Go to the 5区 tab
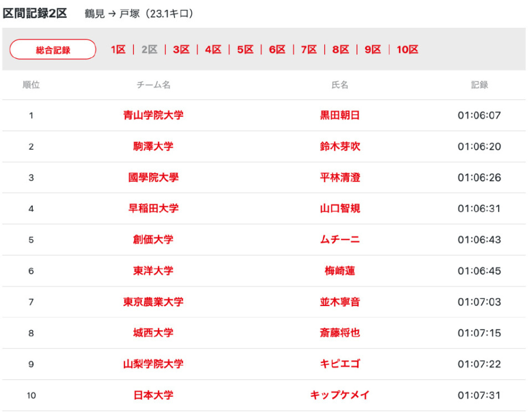 point(245,50)
